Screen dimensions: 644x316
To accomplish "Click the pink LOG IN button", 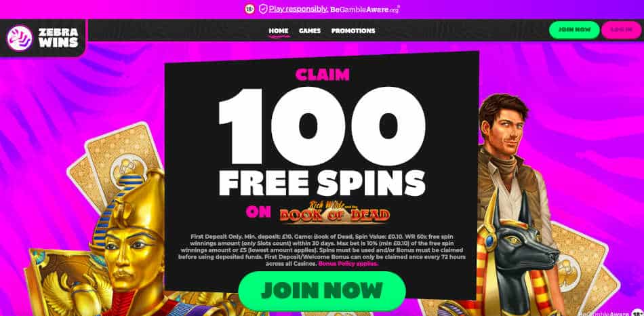I will pos(622,30).
